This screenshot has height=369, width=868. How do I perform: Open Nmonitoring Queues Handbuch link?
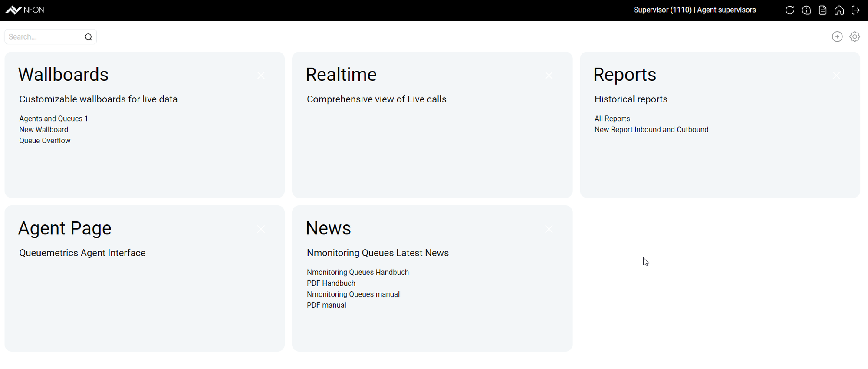pyautogui.click(x=358, y=272)
